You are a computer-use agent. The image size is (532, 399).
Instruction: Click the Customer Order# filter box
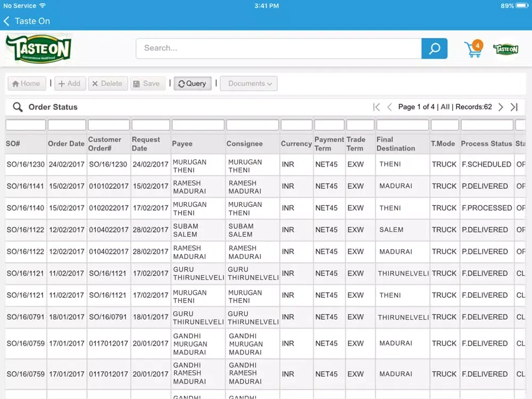coord(109,125)
